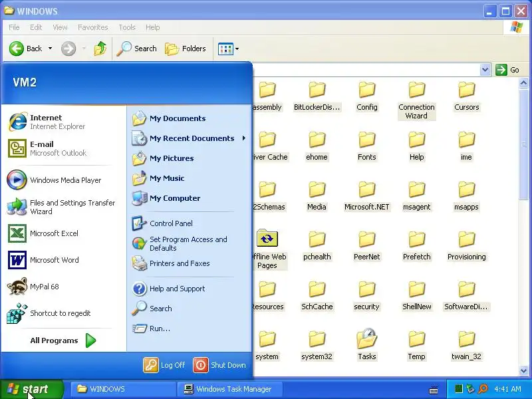Select the Prefetch folder
The width and height of the screenshot is (532, 399).
click(x=417, y=246)
